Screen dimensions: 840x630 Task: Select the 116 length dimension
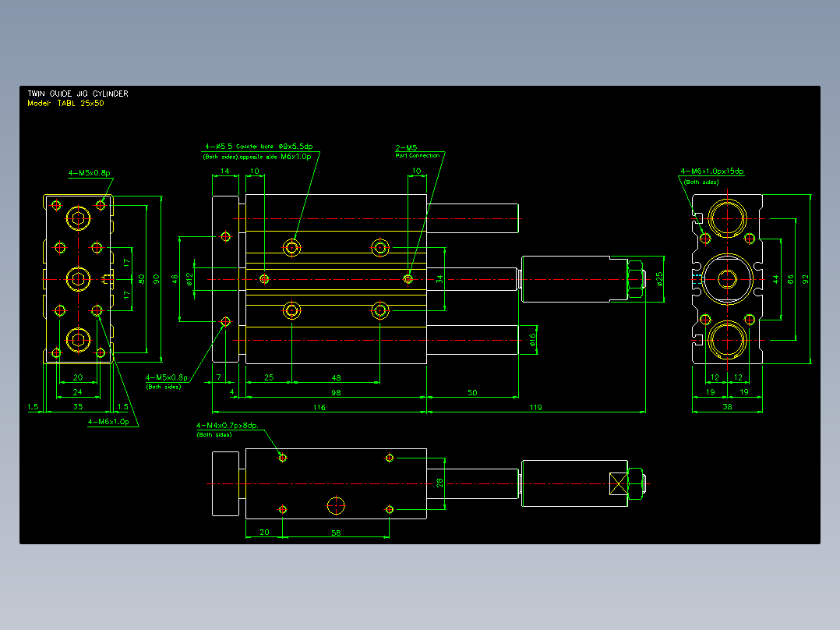[x=319, y=408]
